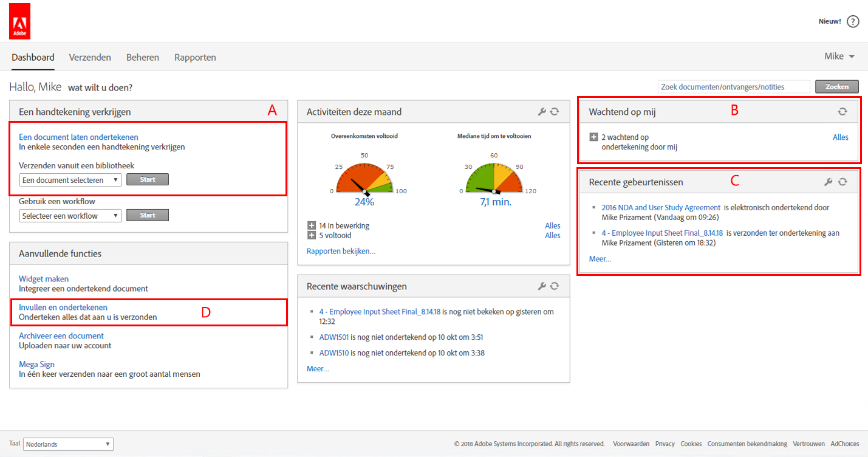Image resolution: width=868 pixels, height=457 pixels.
Task: Open the Vertrouwen footer link
Action: [x=809, y=444]
